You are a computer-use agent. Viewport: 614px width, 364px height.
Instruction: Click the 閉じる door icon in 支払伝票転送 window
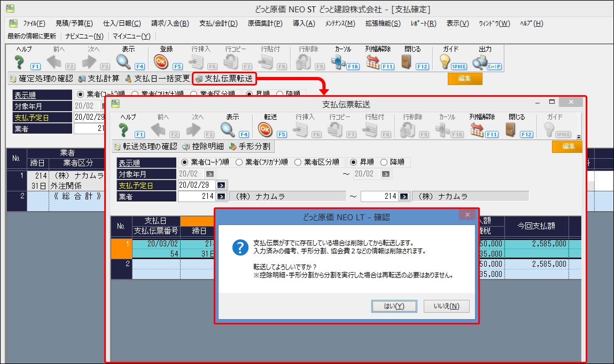tap(510, 130)
